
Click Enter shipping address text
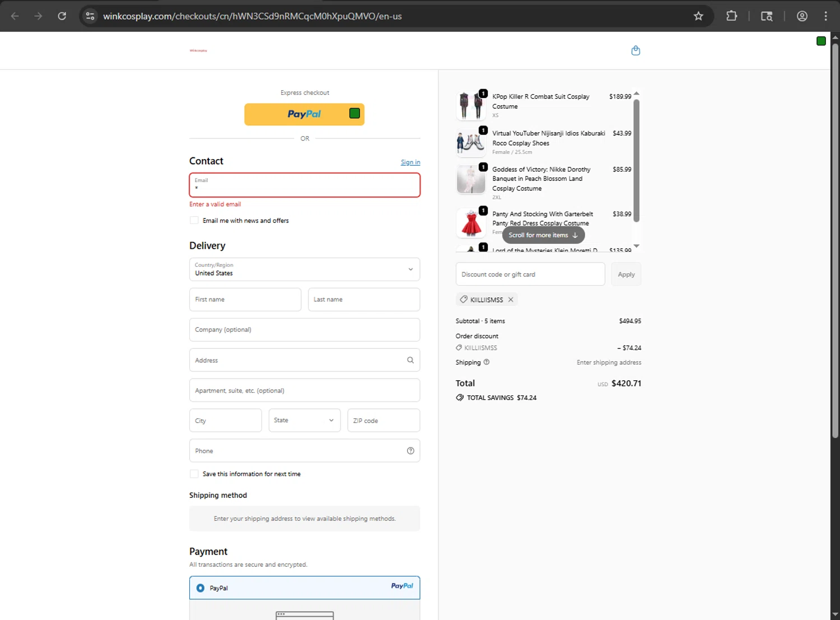[609, 362]
